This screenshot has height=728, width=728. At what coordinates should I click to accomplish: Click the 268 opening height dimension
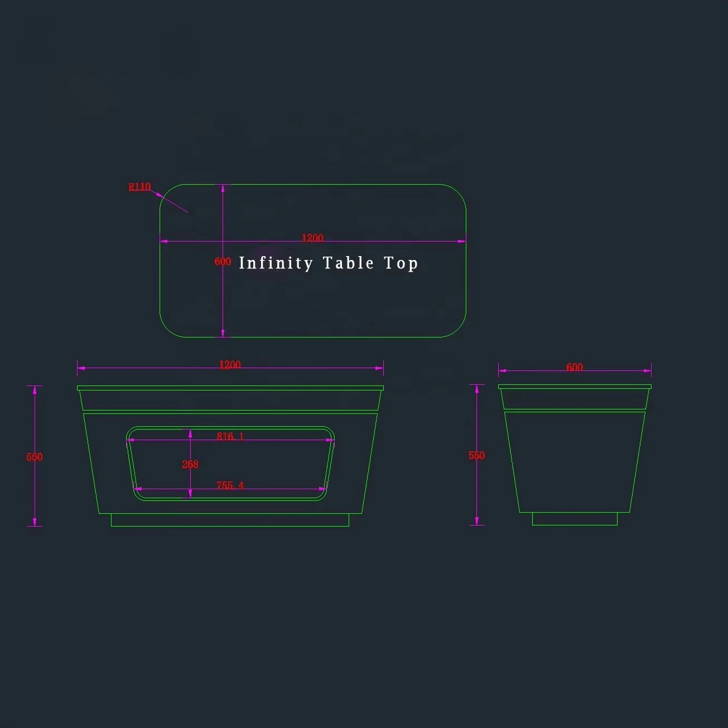click(x=190, y=464)
